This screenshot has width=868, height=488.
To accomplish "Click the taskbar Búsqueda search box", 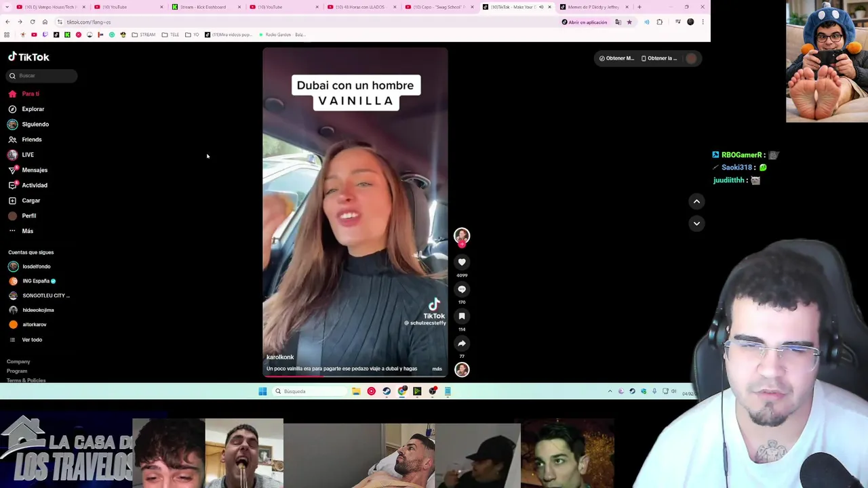I will pos(310,391).
